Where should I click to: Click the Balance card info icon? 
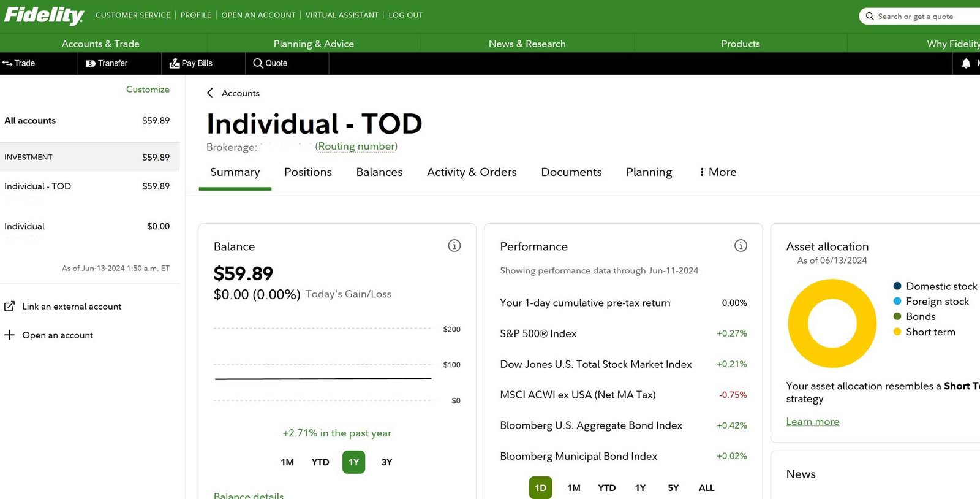click(454, 246)
